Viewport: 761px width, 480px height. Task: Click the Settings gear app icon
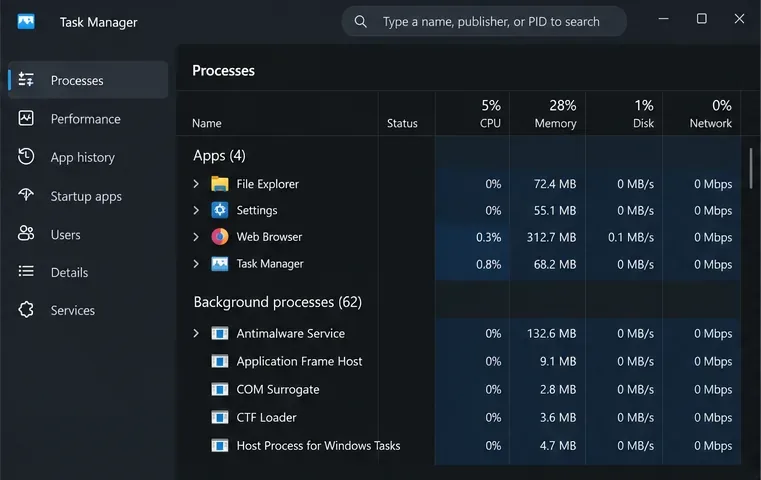pos(219,210)
